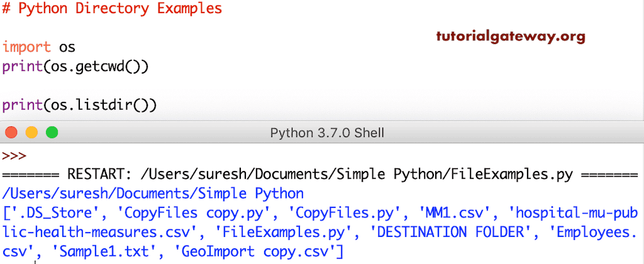Screen dimensions: 644x264
Task: Click the '# Python Directory Examples' comment
Action: pos(112,9)
